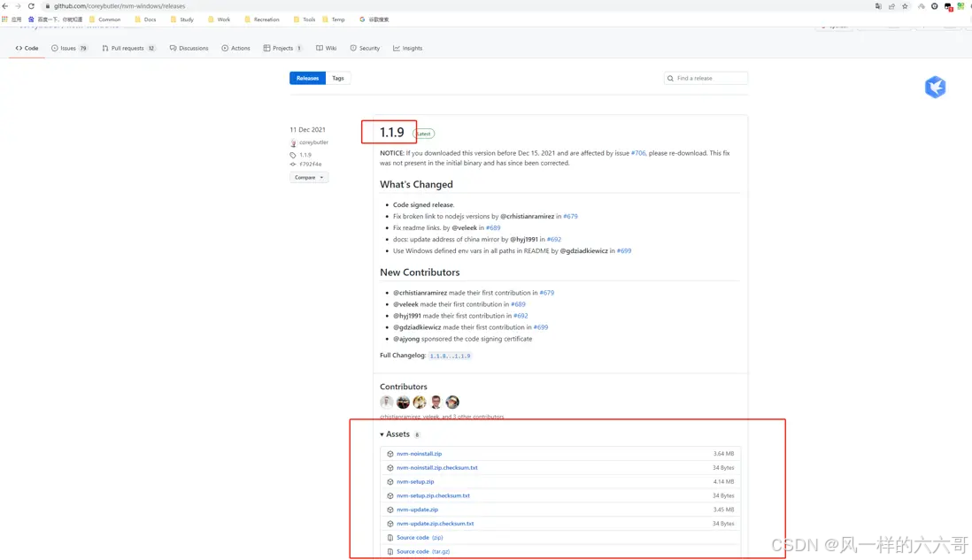Open the green grid extension icon
Viewport: 972px width, 560px height.
[960, 6]
